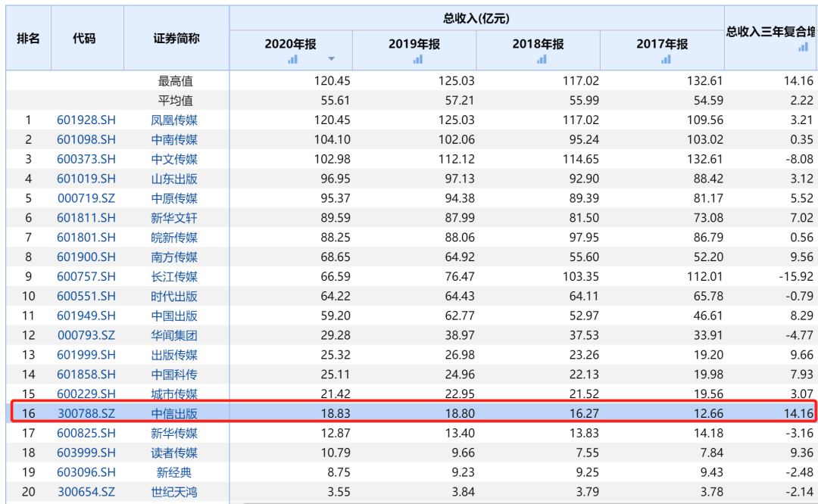Screen dimensions: 818x504
Task: Open the 凤凰传媒 security name link
Action: (174, 120)
